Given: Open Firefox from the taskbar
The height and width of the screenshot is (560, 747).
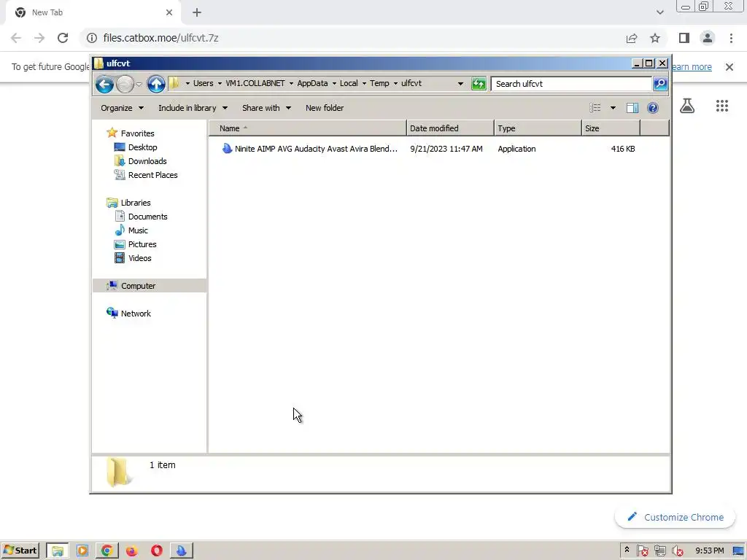Looking at the screenshot, I should click(131, 551).
